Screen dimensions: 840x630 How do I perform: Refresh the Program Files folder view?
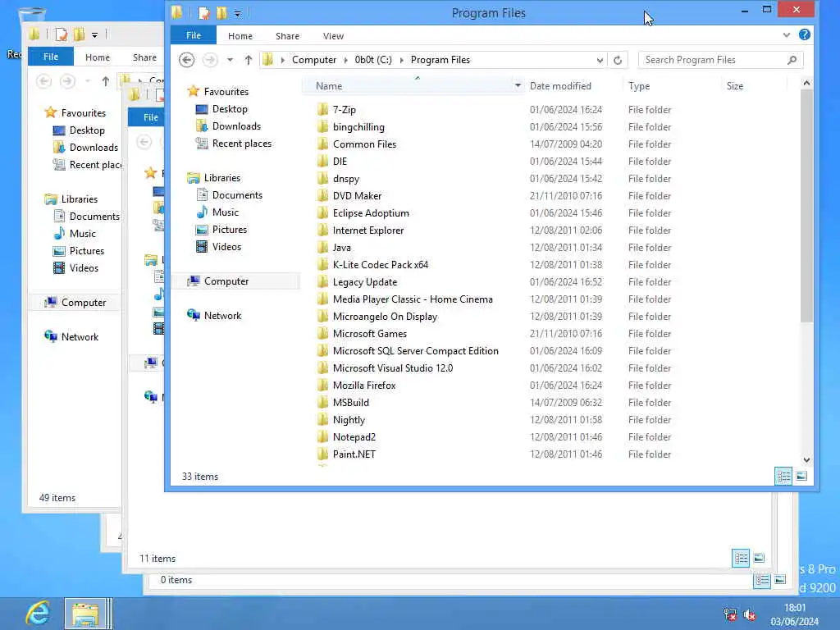pos(618,60)
